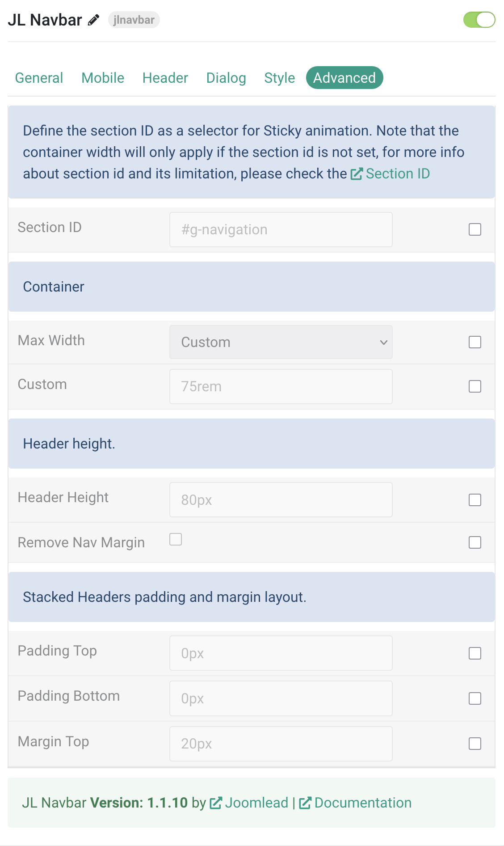Click the external link icon before Section ID

pos(357,174)
